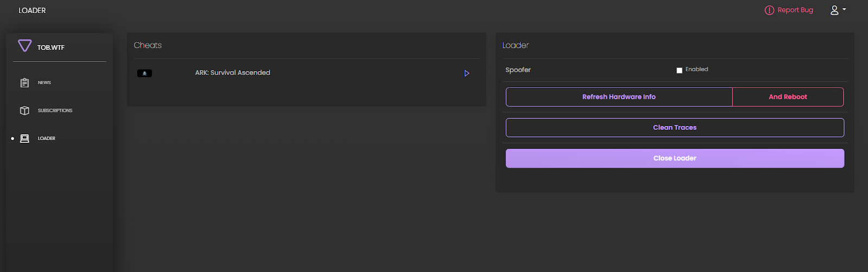Click the user account profile icon

click(834, 10)
